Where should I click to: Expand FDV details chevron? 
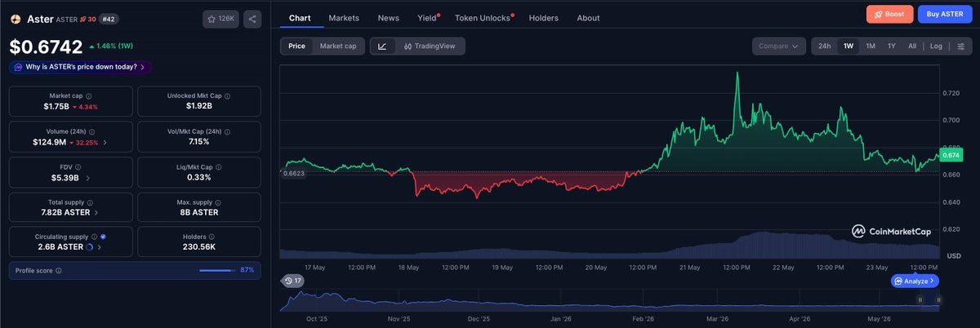[x=87, y=177]
